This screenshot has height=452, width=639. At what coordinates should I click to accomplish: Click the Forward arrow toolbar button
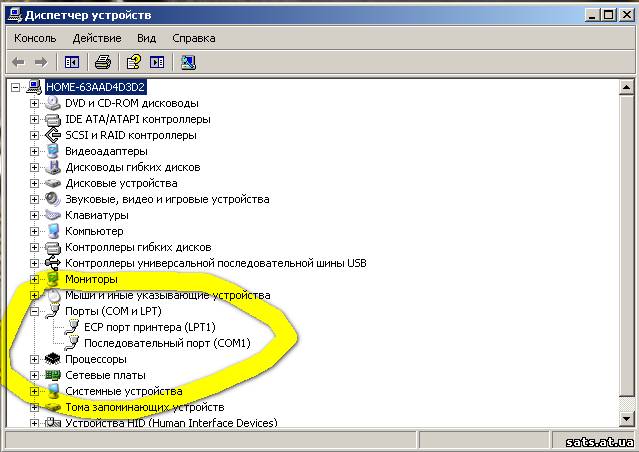[41, 62]
